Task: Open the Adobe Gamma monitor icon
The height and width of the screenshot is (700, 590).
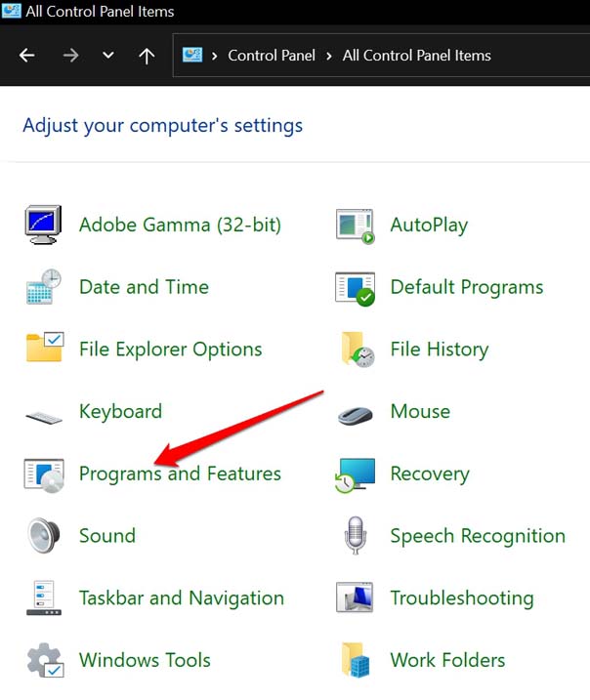Action: [x=43, y=225]
